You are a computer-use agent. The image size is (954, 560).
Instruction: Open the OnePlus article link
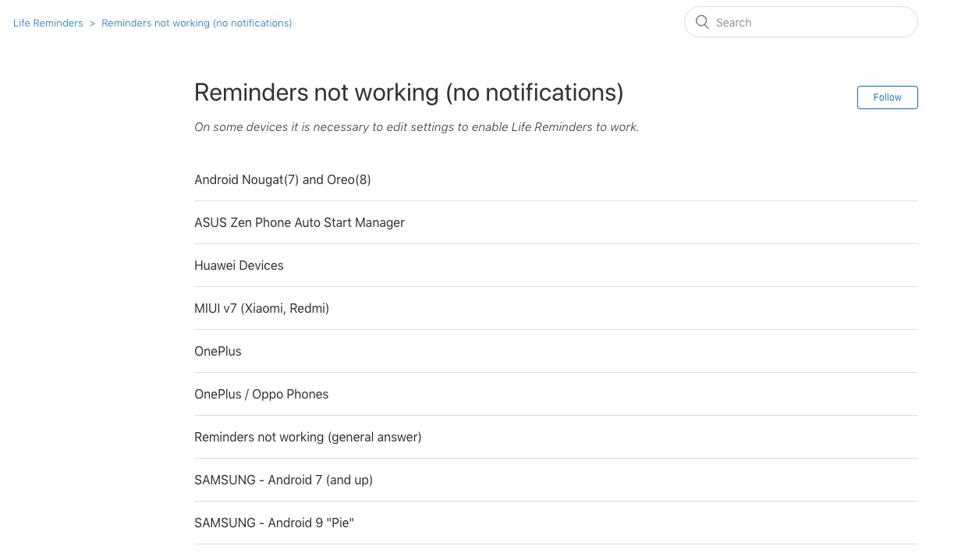[x=218, y=352]
